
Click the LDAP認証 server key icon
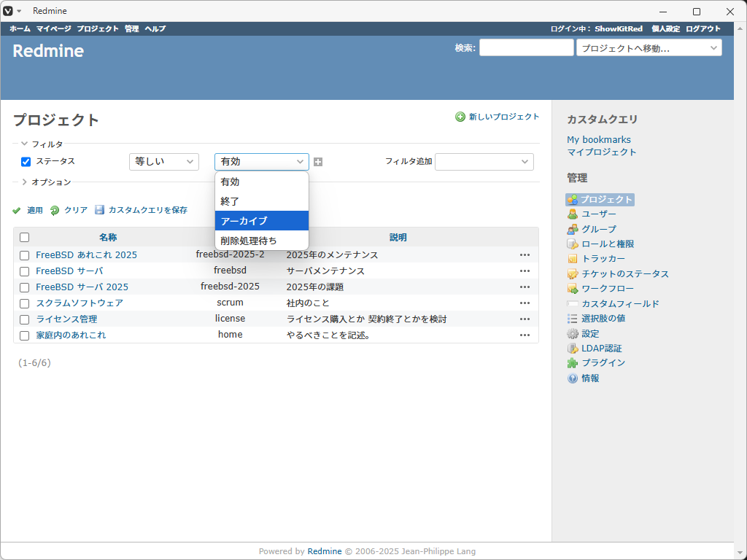click(573, 349)
